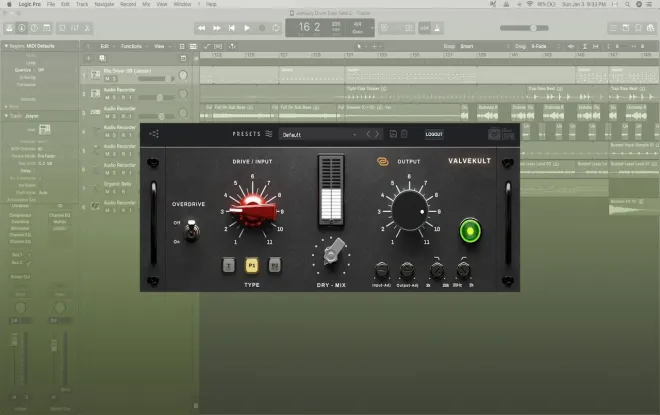Select the P1 tube type button

click(252, 266)
